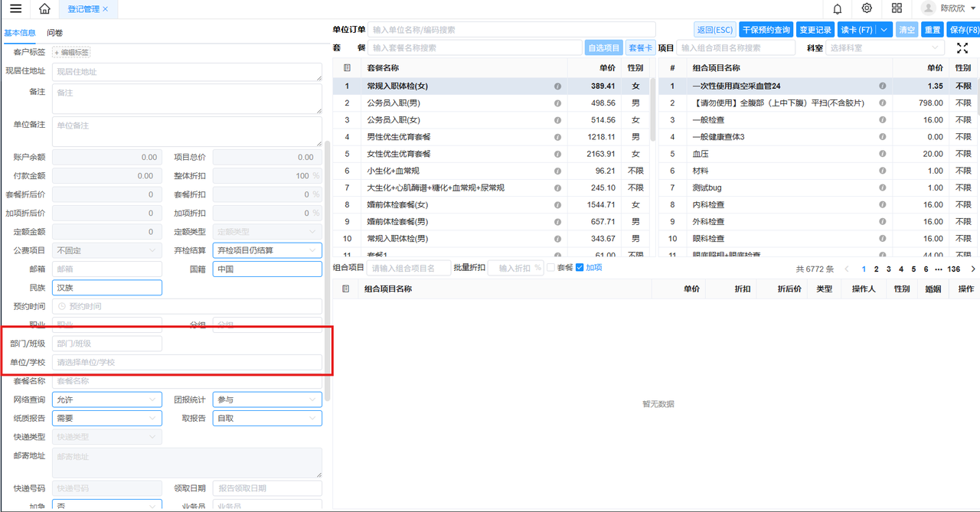Open the settings gear icon
Screen dimensions: 980x512
(867, 8)
